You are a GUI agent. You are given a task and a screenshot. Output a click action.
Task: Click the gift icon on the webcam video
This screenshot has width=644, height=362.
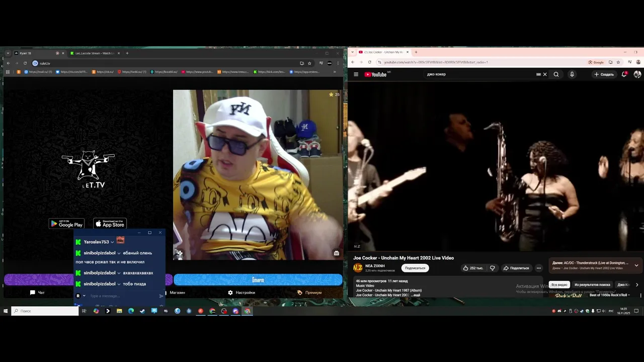pyautogui.click(x=337, y=253)
